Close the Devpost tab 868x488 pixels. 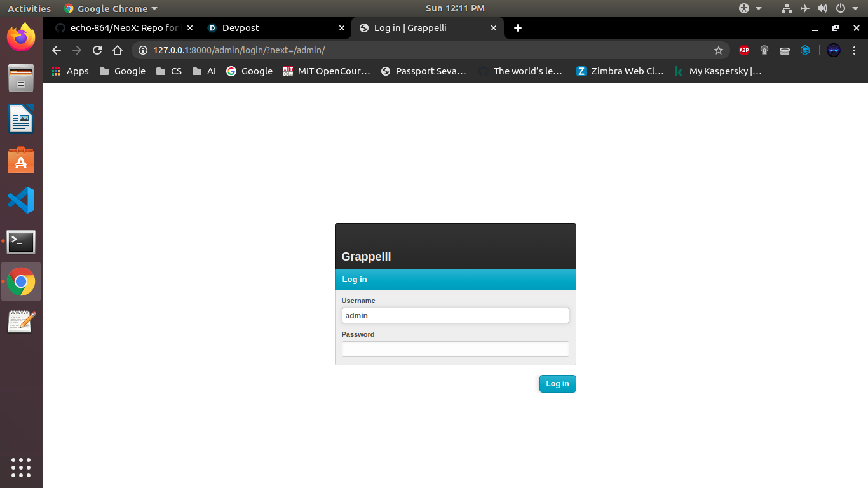342,28
